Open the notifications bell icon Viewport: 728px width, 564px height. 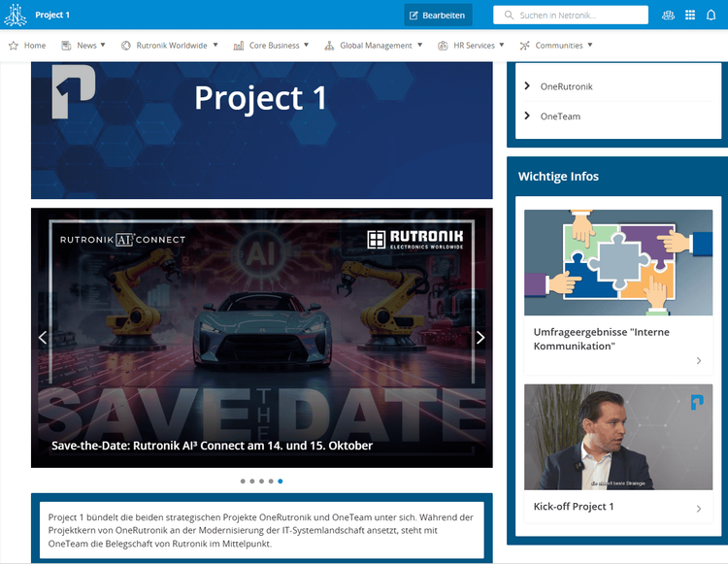click(711, 15)
